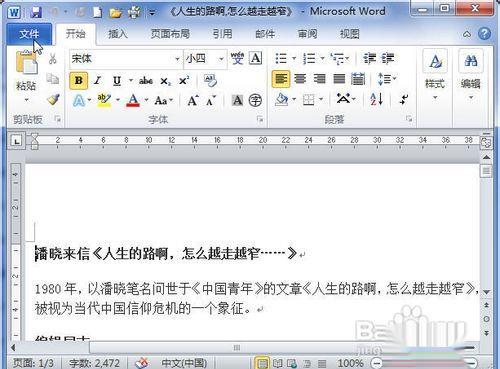Click the Open folder icon in quick access toolbar
The height and width of the screenshot is (369, 500).
pyautogui.click(x=116, y=13)
